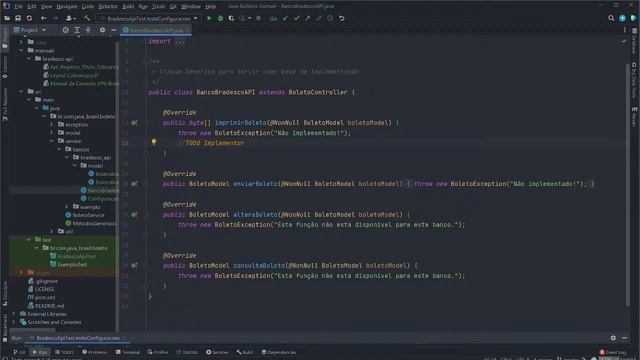Reload all files from disk icon
The image size is (640, 360).
click(29, 18)
